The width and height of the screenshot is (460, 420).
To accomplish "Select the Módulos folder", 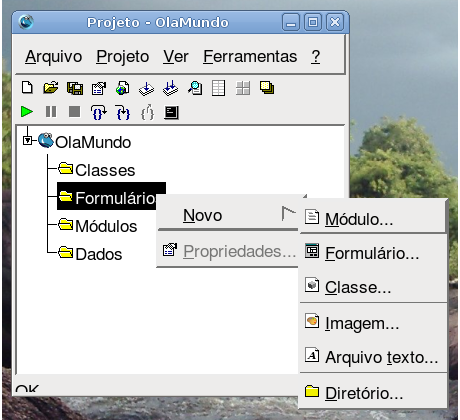I will pyautogui.click(x=98, y=226).
